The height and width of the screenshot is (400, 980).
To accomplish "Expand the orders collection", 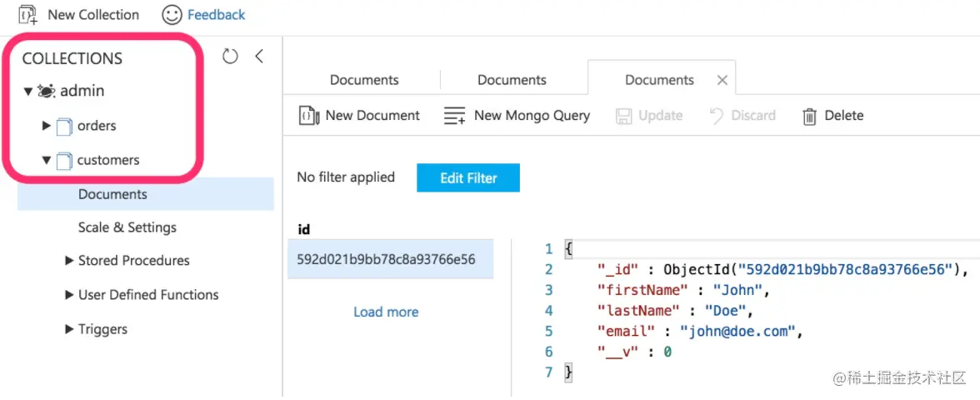I will pyautogui.click(x=47, y=126).
